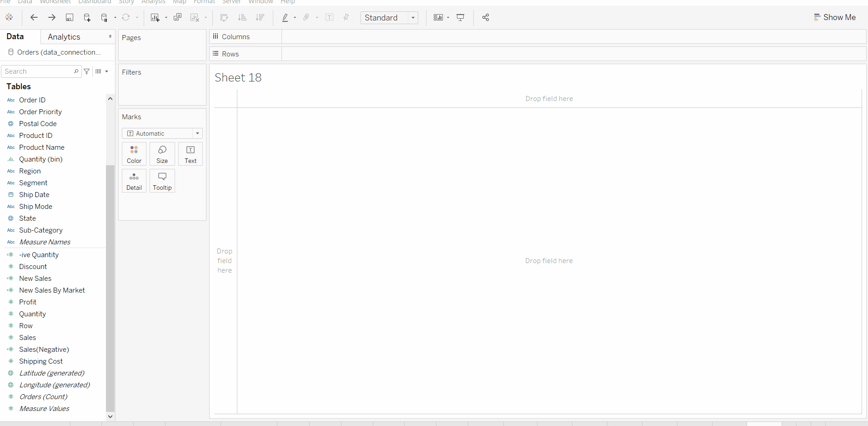Click the magnifier icon in the search box
This screenshot has width=868, height=426.
click(76, 71)
